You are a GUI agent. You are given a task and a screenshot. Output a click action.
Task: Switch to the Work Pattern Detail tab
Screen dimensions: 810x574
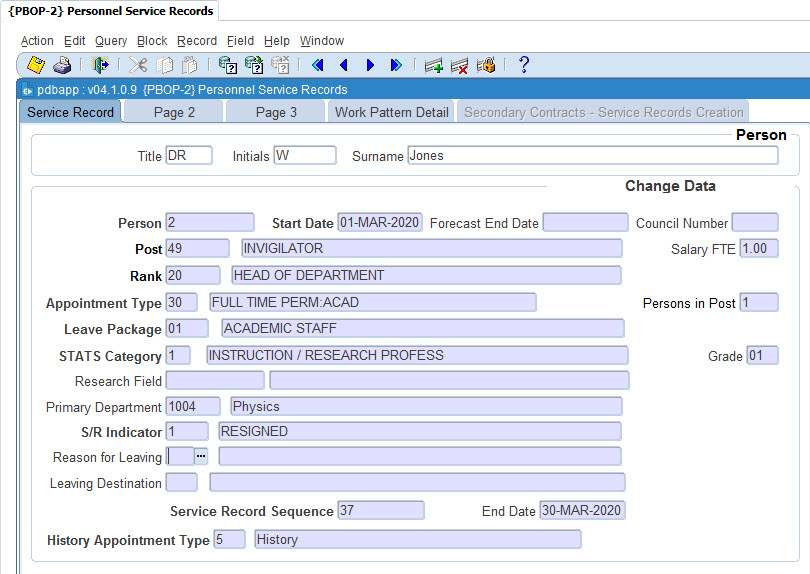(391, 112)
